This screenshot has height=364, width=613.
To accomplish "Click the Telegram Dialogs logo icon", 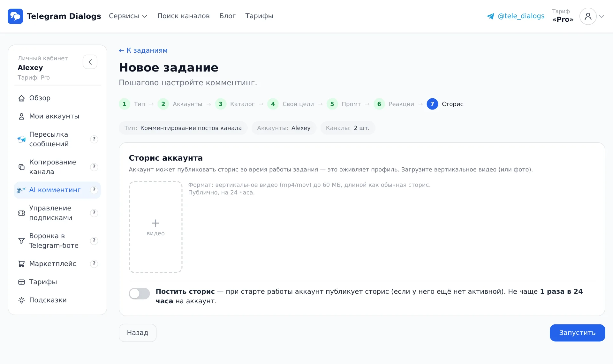I will coord(15,16).
